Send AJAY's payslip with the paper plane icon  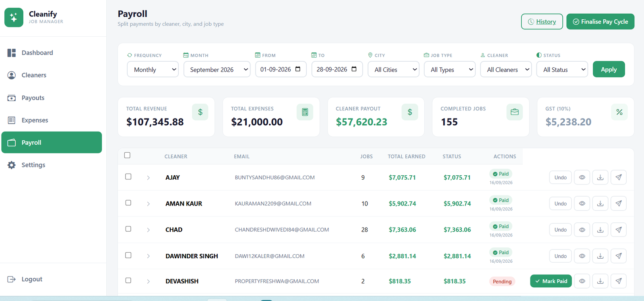619,177
